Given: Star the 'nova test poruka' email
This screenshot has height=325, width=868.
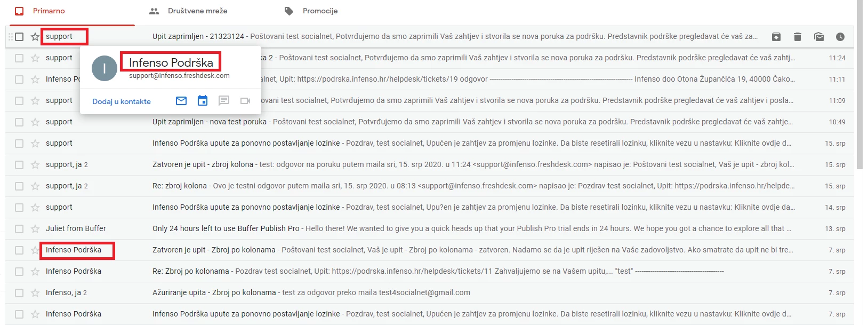Looking at the screenshot, I should pyautogui.click(x=35, y=122).
